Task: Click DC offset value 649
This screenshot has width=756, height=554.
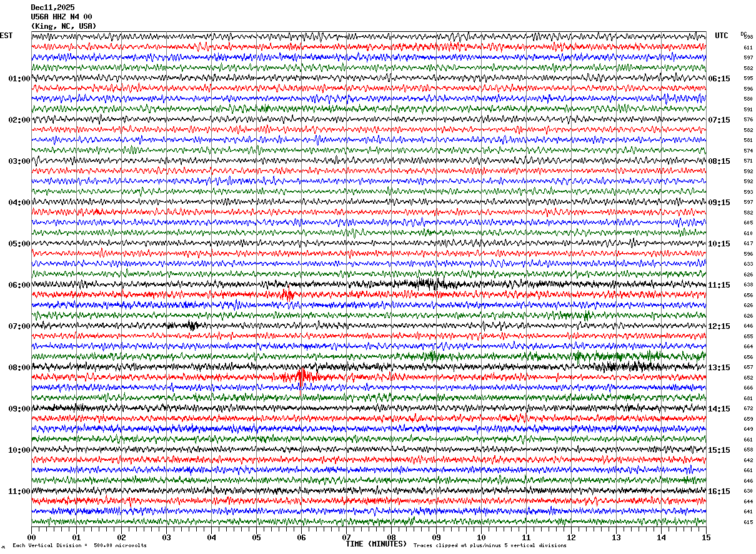Action: point(748,430)
